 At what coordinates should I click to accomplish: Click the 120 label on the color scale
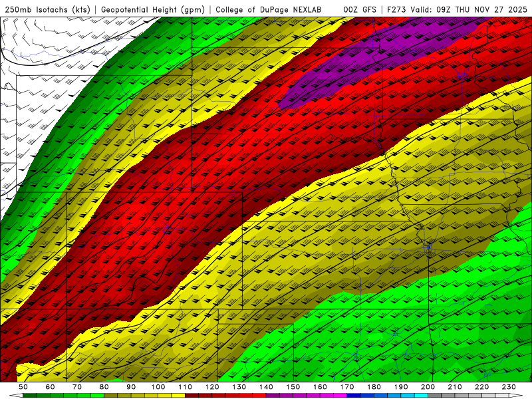coord(212,387)
